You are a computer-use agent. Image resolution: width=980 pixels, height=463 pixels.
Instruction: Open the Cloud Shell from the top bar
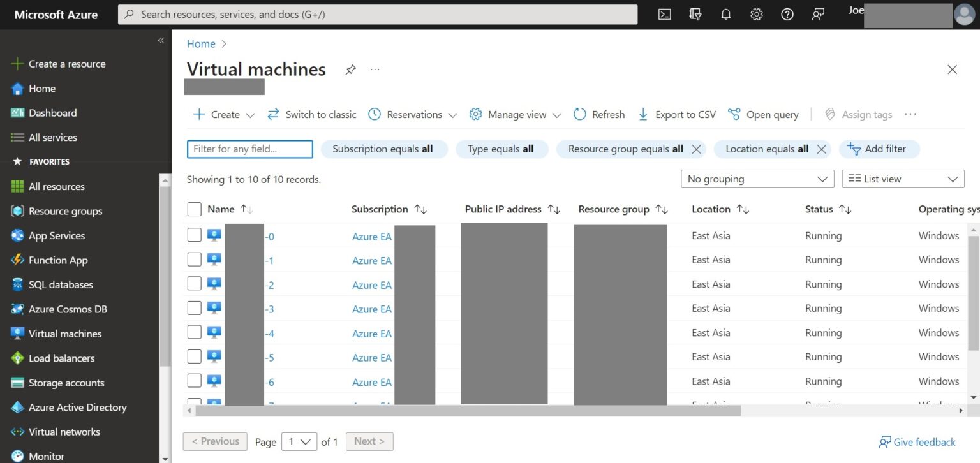click(664, 14)
